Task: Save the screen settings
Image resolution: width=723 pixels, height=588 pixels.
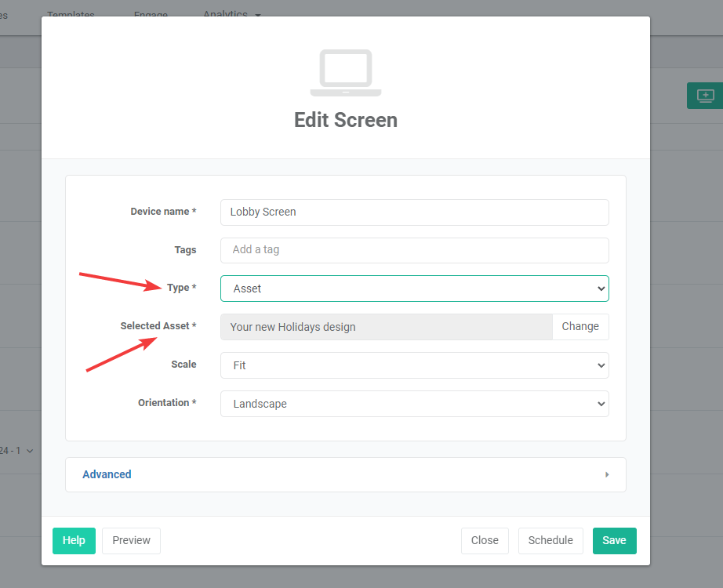Action: click(x=614, y=541)
